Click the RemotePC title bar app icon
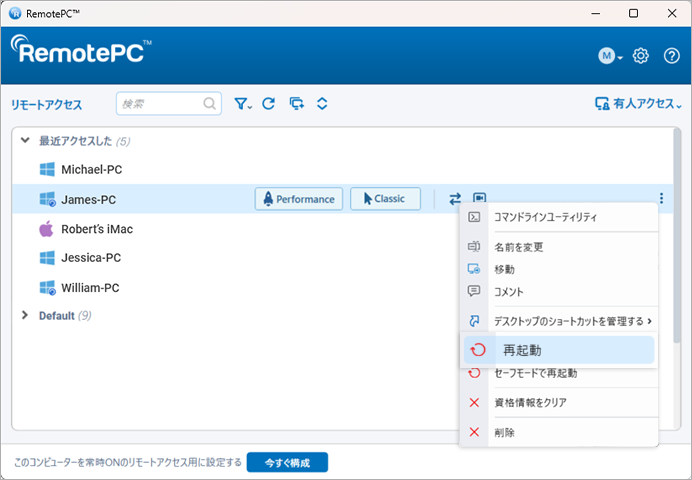 point(15,14)
